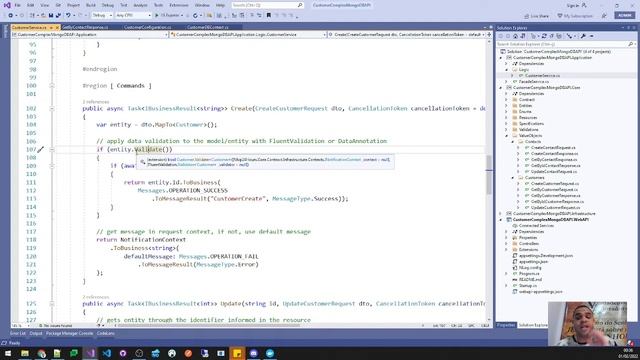Open File Explorer icon in taskbar
The height and width of the screenshot is (360, 640).
point(25,353)
